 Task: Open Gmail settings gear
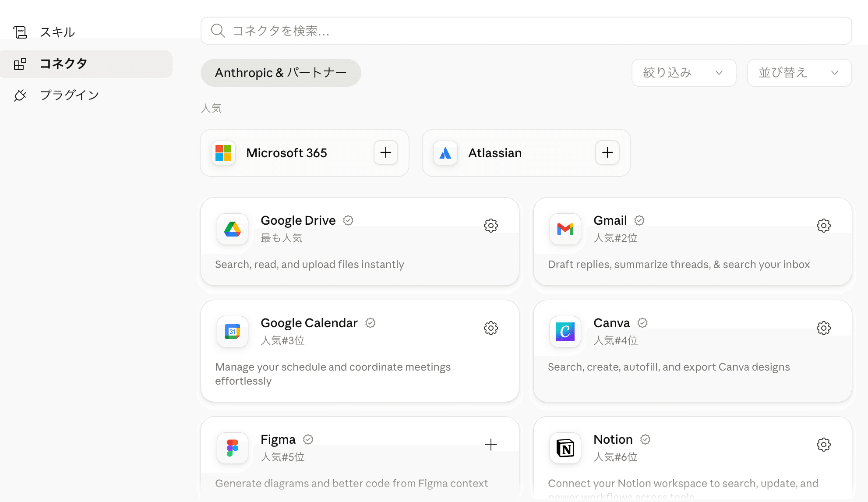click(824, 226)
